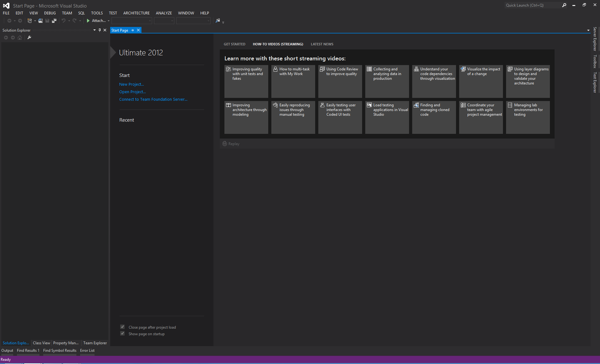This screenshot has height=364, width=600.
Task: Open the DEBUG menu
Action: 50,13
